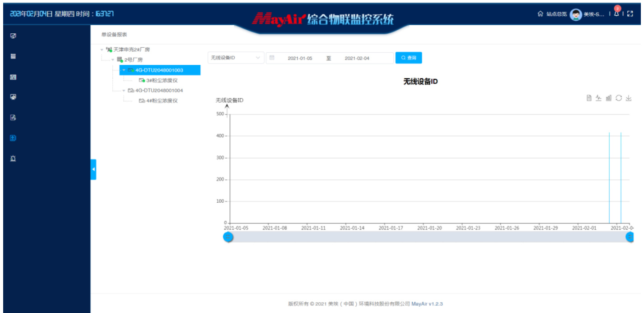Click the 至 separator between dates
The image size is (644, 313).
coord(329,58)
